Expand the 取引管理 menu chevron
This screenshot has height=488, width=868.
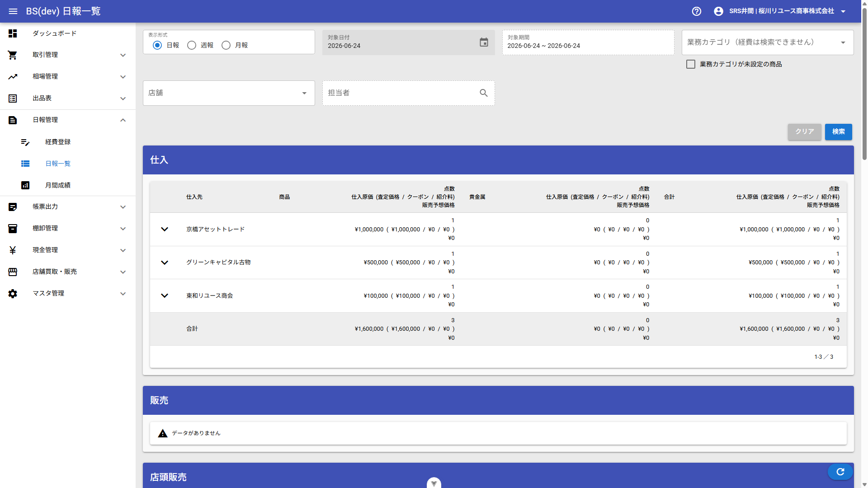(x=123, y=55)
